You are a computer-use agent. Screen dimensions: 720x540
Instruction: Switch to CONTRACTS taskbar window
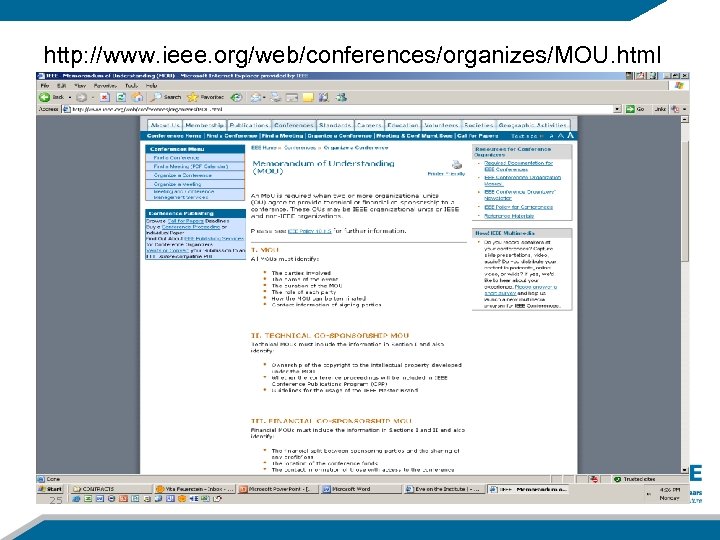click(110, 489)
